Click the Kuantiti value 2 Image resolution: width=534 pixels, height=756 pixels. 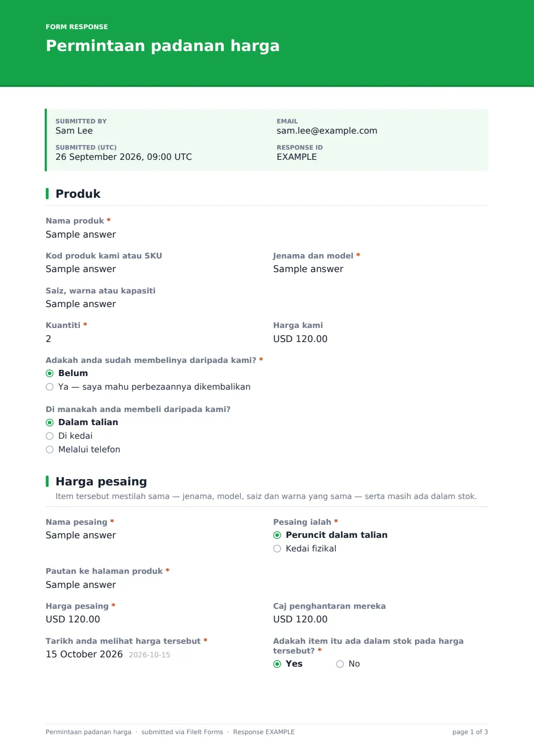pos(49,339)
